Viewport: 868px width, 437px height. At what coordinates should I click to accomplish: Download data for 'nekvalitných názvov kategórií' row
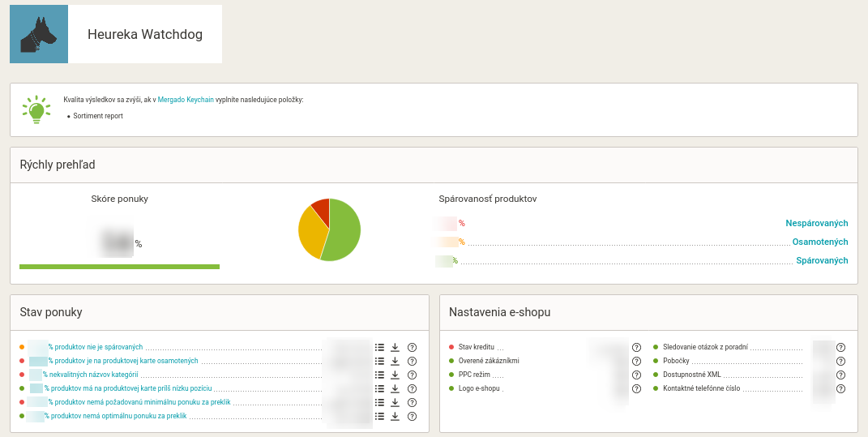(x=395, y=375)
